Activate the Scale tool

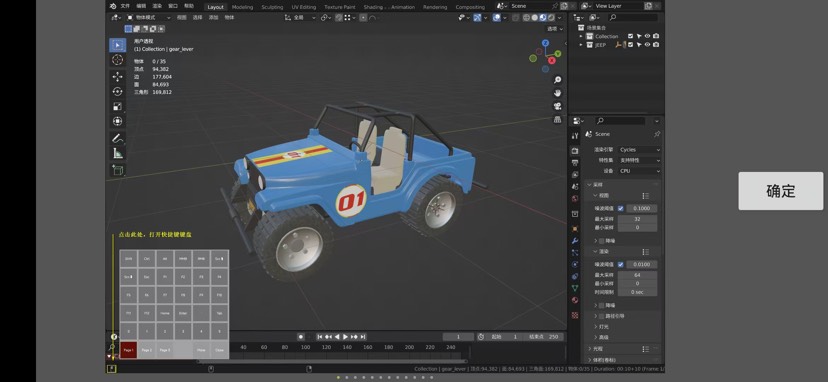117,106
